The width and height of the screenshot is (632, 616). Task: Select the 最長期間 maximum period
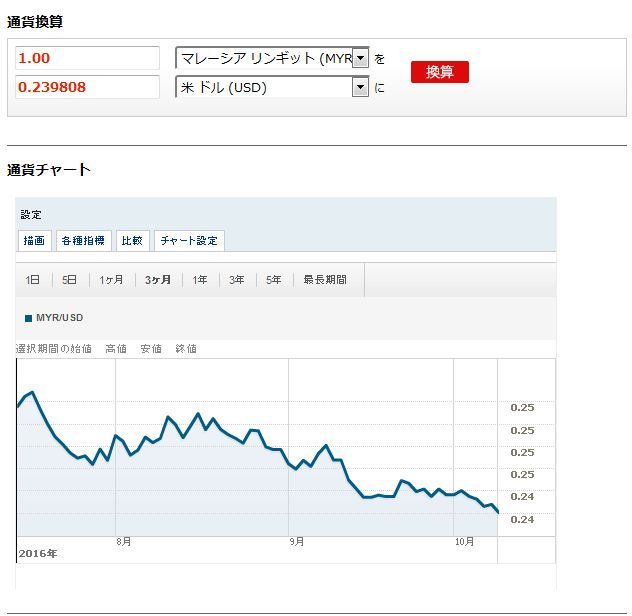coord(325,280)
